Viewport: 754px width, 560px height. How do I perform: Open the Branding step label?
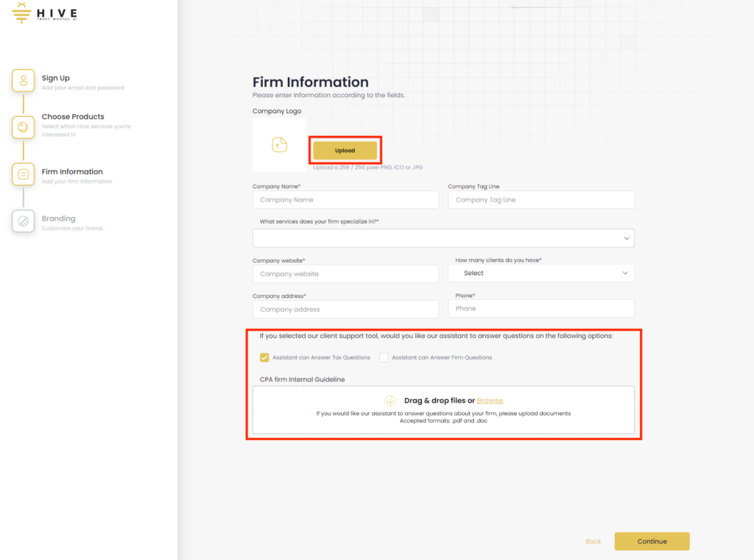(x=59, y=219)
